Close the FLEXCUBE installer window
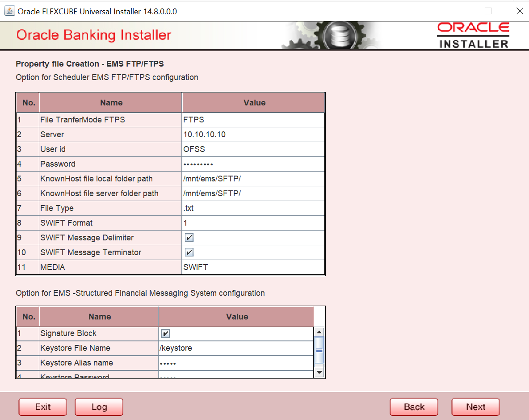The width and height of the screenshot is (529, 420). point(520,11)
